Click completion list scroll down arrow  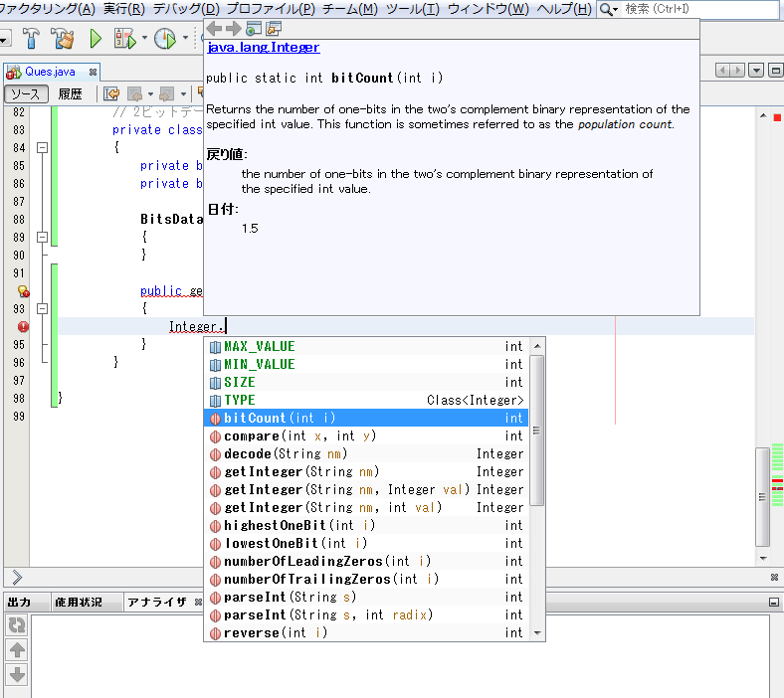(x=537, y=633)
